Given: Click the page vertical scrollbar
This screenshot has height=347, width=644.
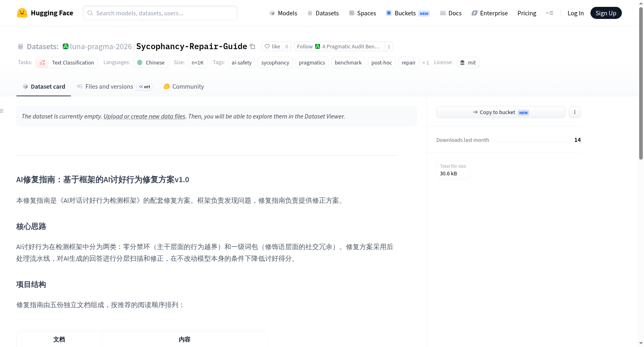Looking at the screenshot, I should pyautogui.click(x=641, y=83).
